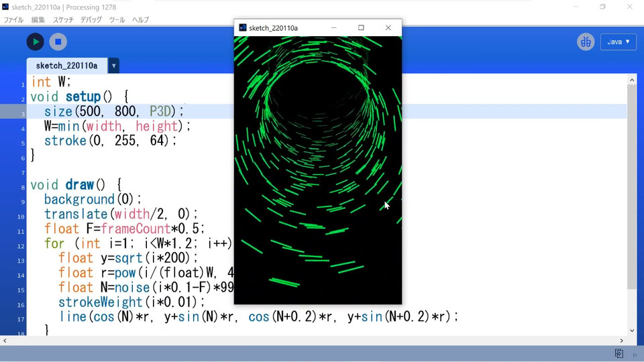This screenshot has height=362, width=644.
Task: Click the 'draw' function name
Action: (80, 185)
